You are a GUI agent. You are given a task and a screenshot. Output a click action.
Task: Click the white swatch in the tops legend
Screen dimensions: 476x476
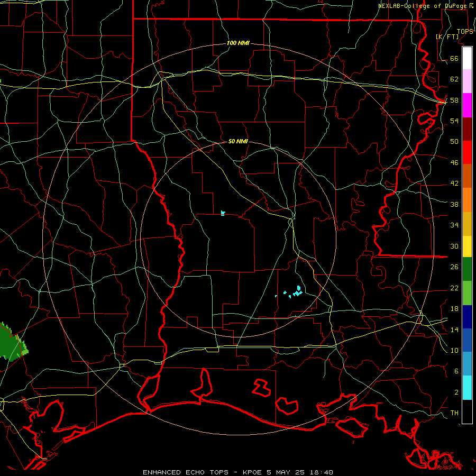(x=467, y=58)
